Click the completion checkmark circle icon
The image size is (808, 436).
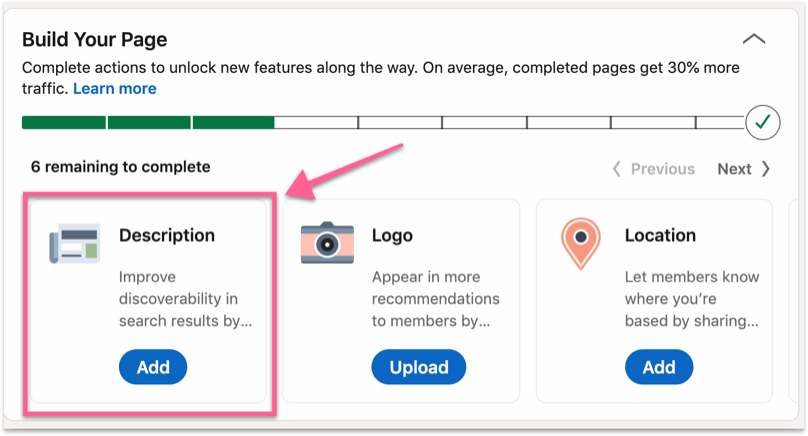763,123
